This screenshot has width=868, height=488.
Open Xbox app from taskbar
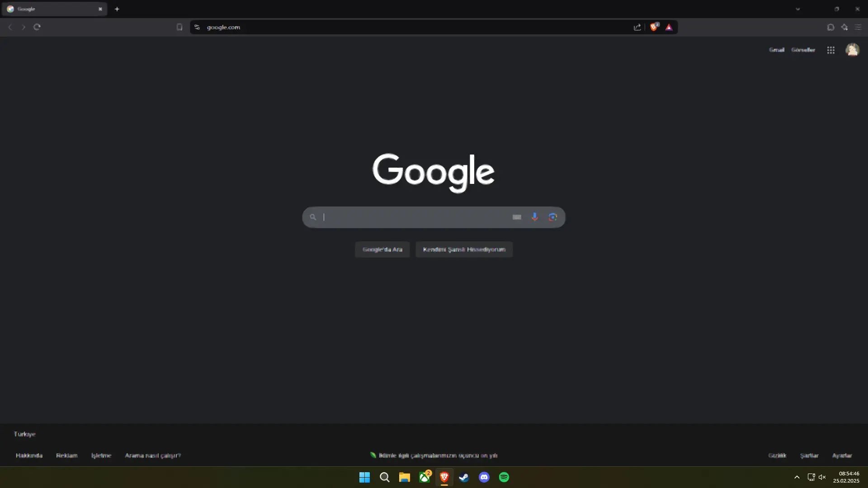[425, 477]
